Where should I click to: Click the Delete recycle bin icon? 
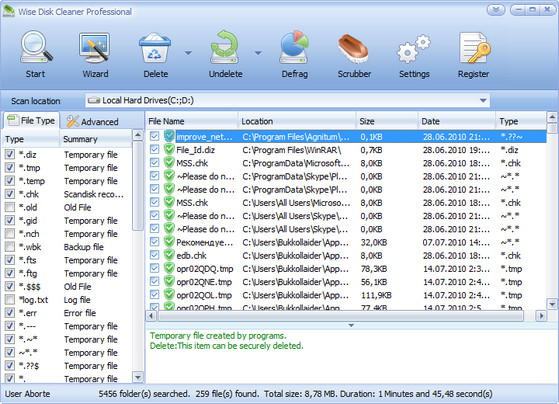pos(155,48)
